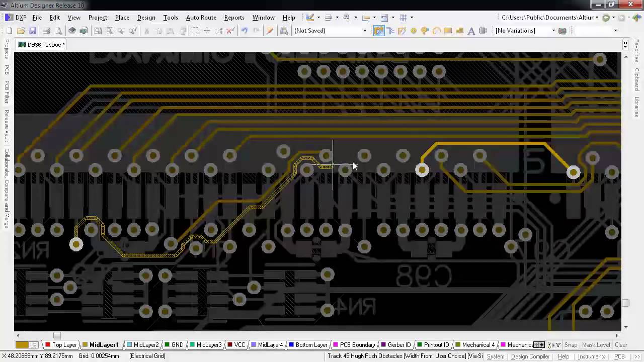
Task: Click the New document icon
Action: 9,31
